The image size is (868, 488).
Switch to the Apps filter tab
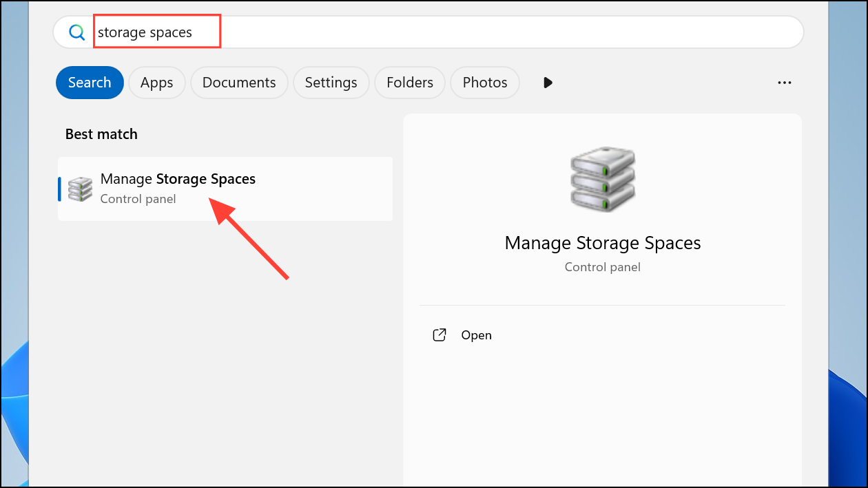[156, 83]
